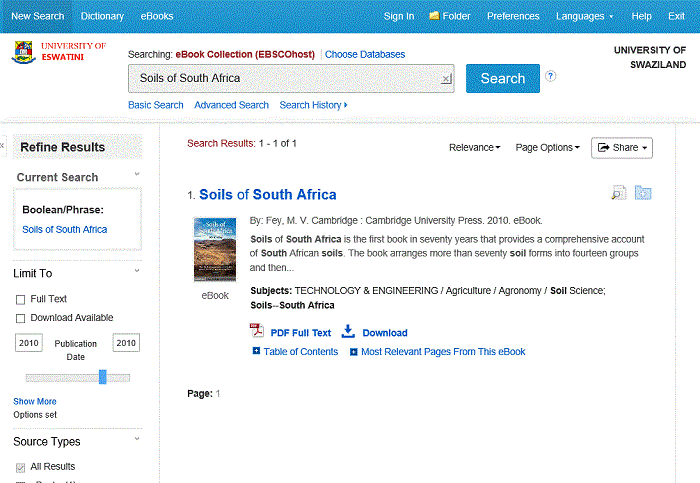Expand Table of Contents plus icon

click(x=256, y=351)
